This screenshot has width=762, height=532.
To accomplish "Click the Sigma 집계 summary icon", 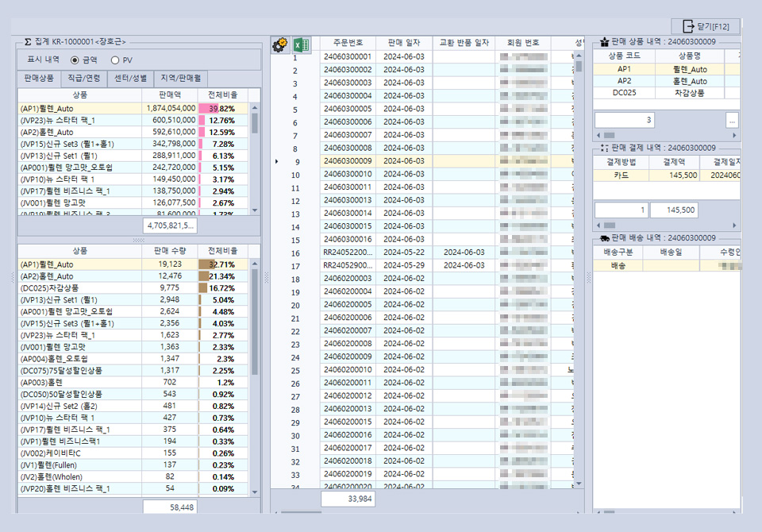I will [28, 41].
